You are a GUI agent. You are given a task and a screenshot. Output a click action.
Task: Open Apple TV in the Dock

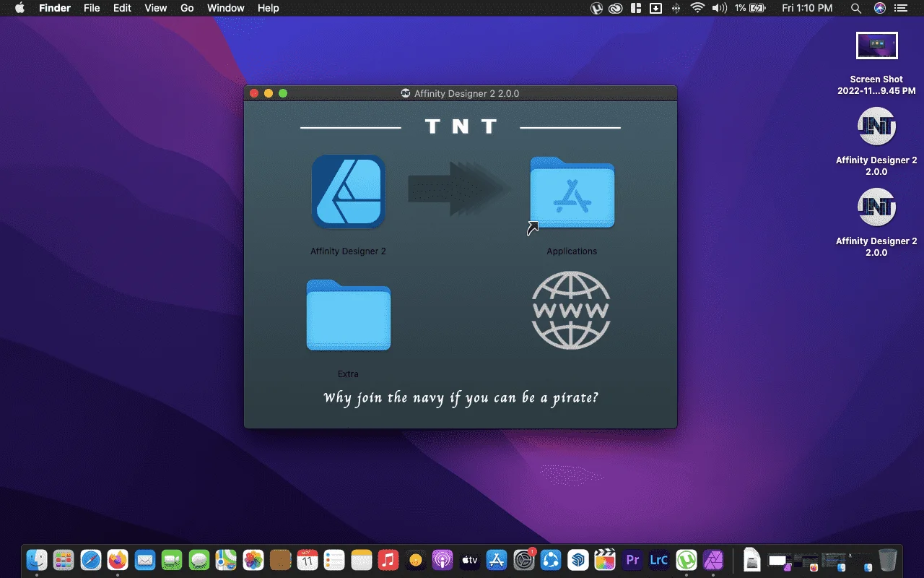(470, 559)
